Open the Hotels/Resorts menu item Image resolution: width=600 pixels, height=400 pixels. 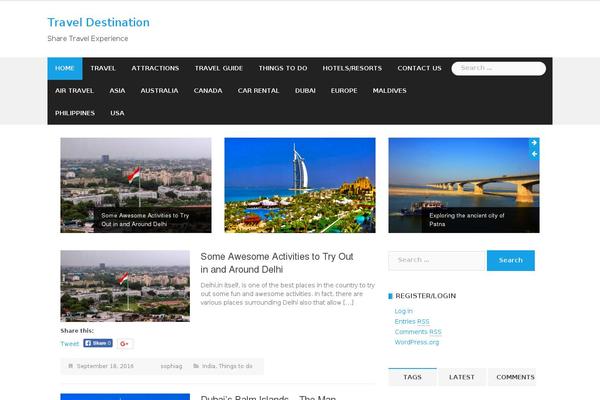click(x=352, y=68)
